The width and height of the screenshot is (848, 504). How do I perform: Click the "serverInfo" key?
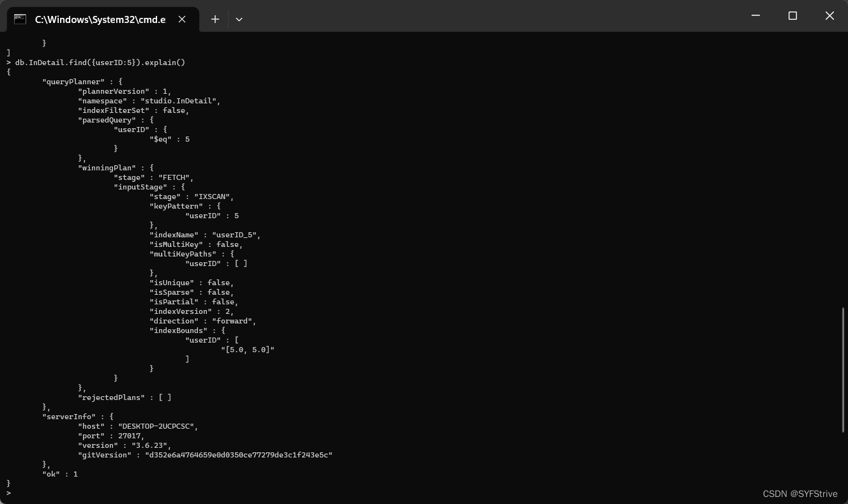point(69,417)
